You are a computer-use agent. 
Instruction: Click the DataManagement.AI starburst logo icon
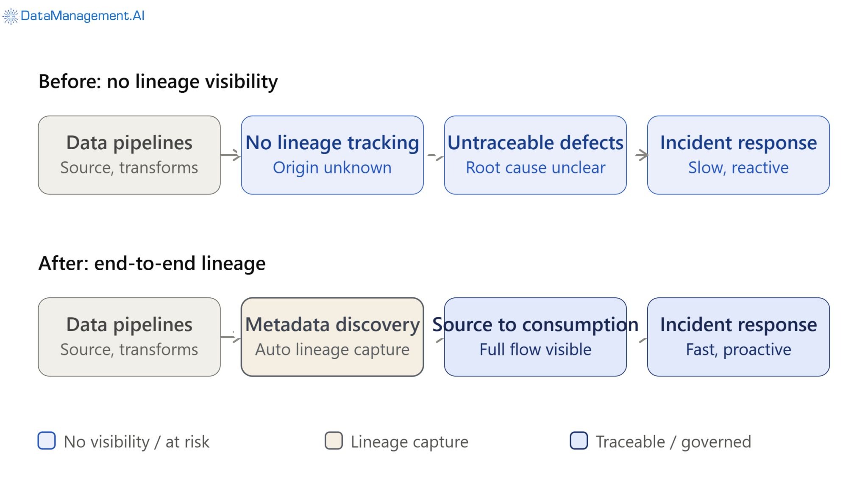10,16
